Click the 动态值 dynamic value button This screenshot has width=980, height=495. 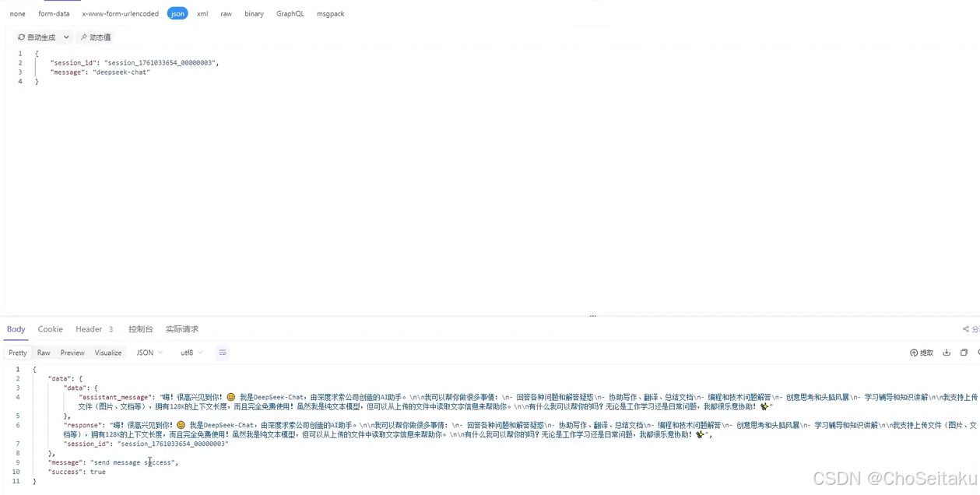tap(96, 37)
